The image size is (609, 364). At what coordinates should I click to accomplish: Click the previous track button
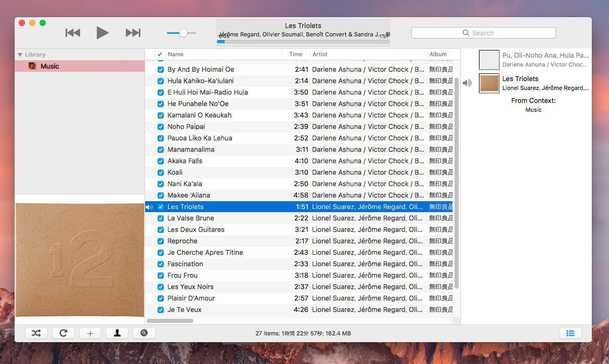tap(73, 33)
